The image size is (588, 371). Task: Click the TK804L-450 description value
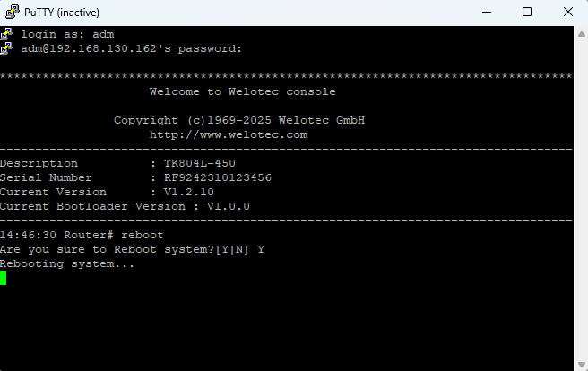click(x=200, y=163)
